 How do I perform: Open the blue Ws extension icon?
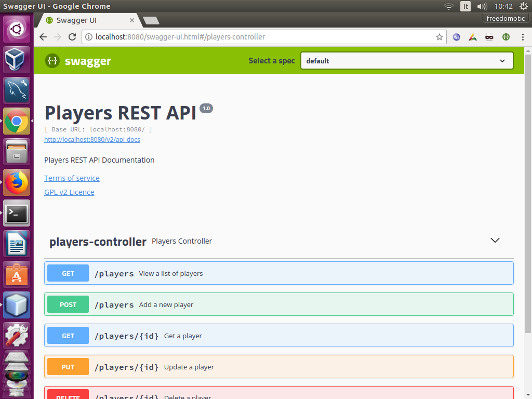point(456,37)
